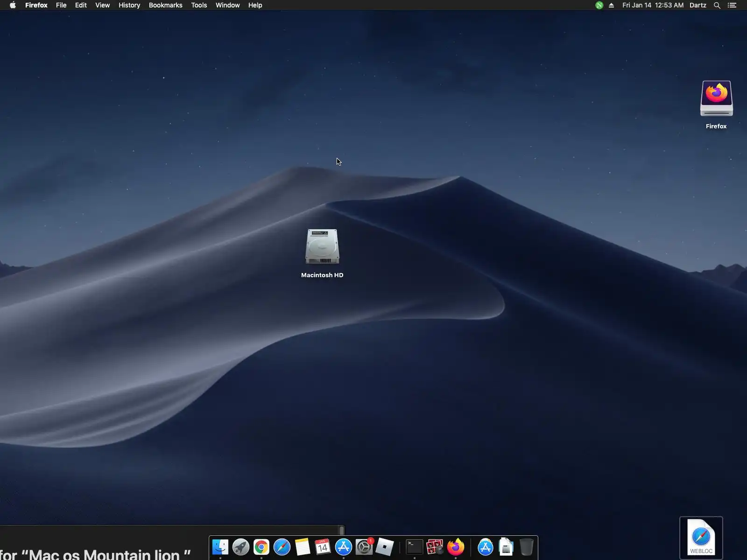
Task: Open the Dartz user menu
Action: click(x=698, y=5)
